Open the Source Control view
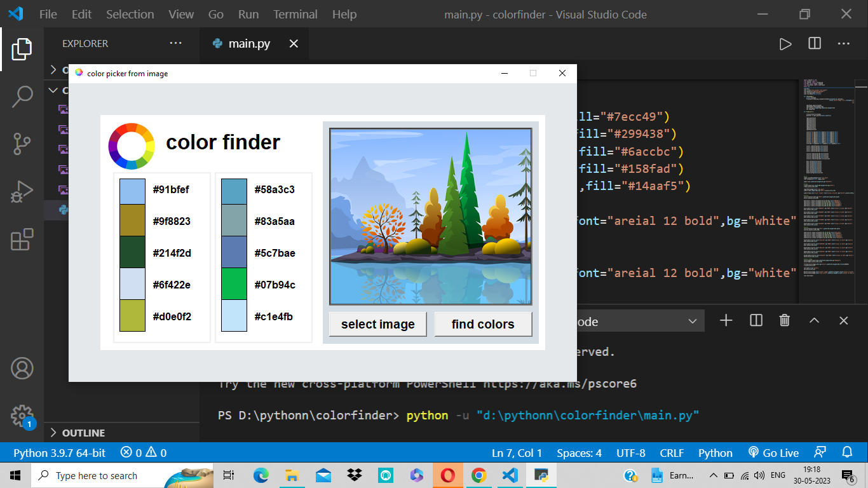Image resolution: width=868 pixels, height=488 pixels. pyautogui.click(x=22, y=144)
